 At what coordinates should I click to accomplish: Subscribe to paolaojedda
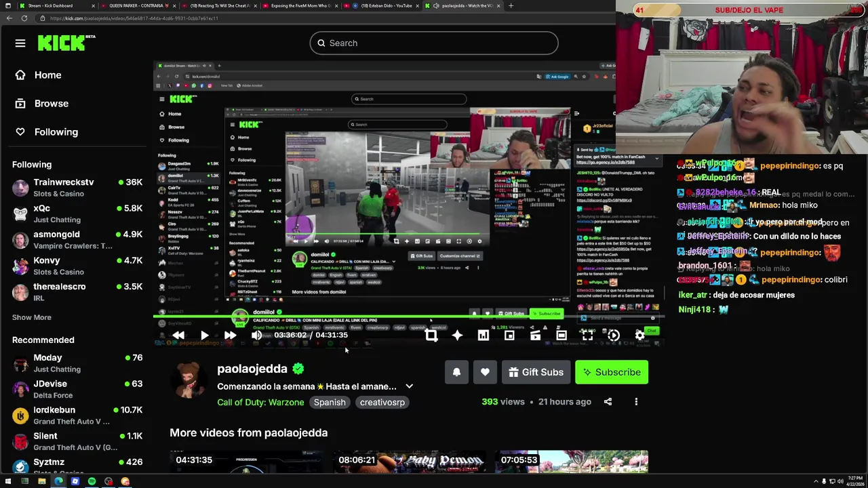(x=612, y=372)
